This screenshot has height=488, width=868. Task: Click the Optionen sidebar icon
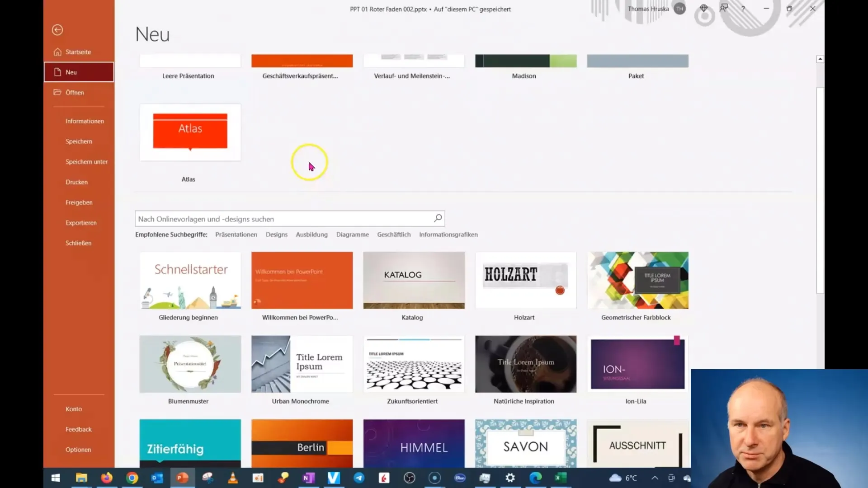coord(77,449)
